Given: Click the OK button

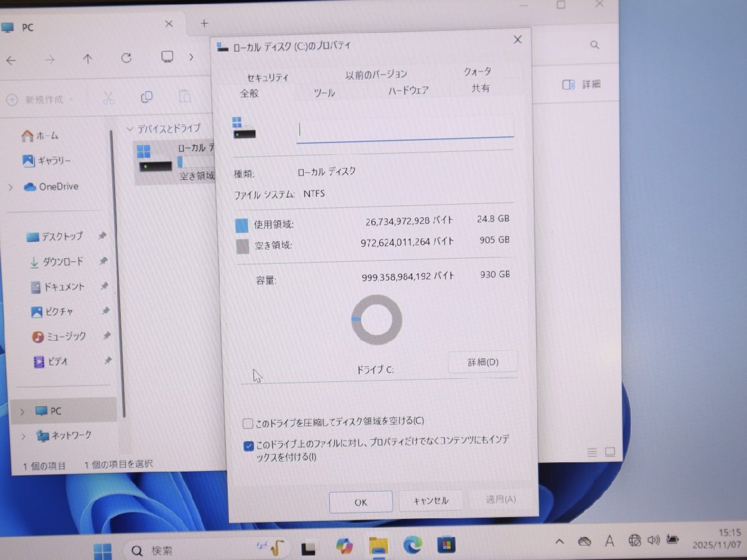Looking at the screenshot, I should click(360, 502).
